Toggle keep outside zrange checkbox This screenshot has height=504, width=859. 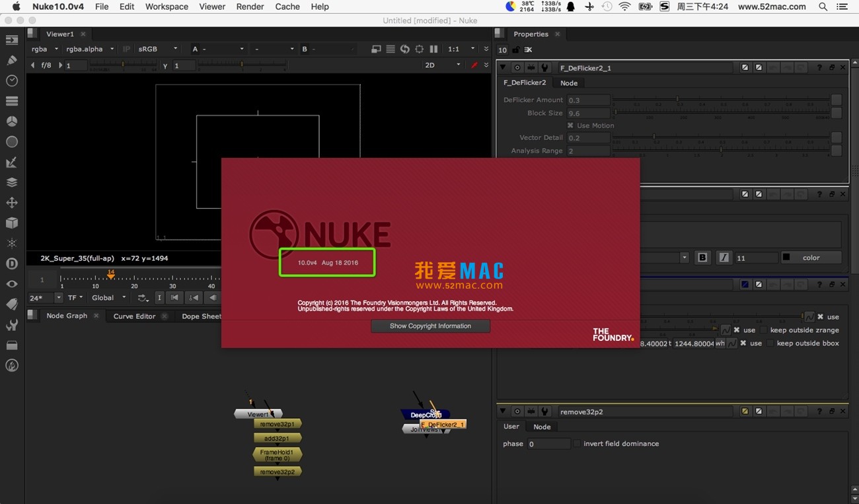[x=764, y=330]
